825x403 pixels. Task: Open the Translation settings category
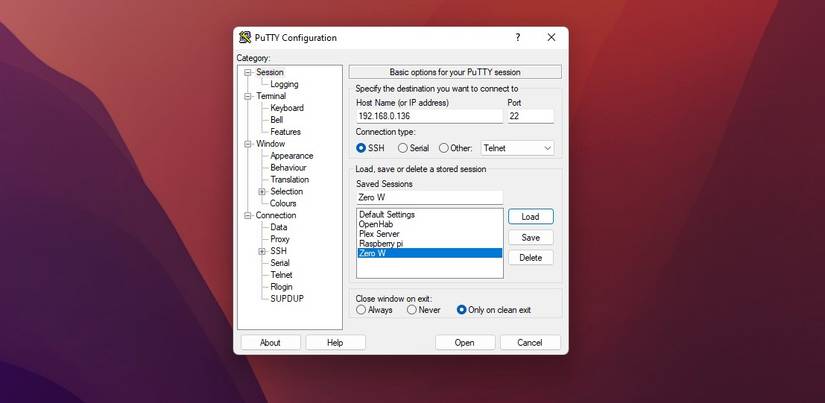[289, 179]
